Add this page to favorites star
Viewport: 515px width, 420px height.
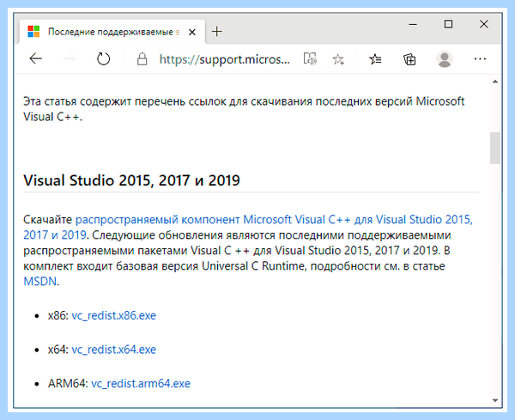[x=338, y=59]
